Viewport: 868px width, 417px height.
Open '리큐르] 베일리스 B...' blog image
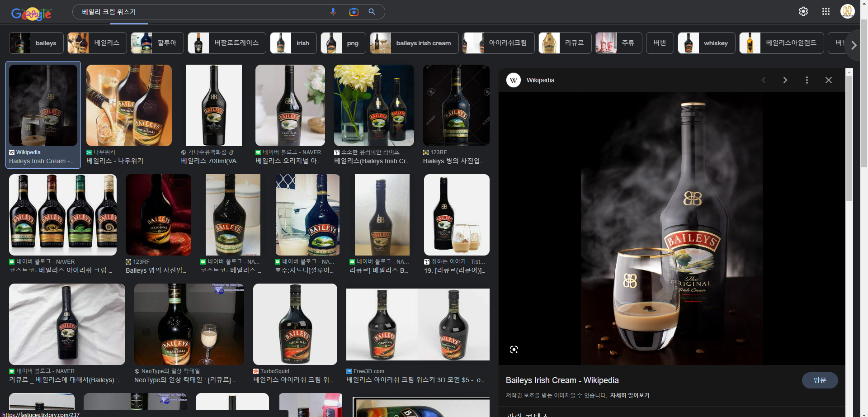pyautogui.click(x=382, y=215)
